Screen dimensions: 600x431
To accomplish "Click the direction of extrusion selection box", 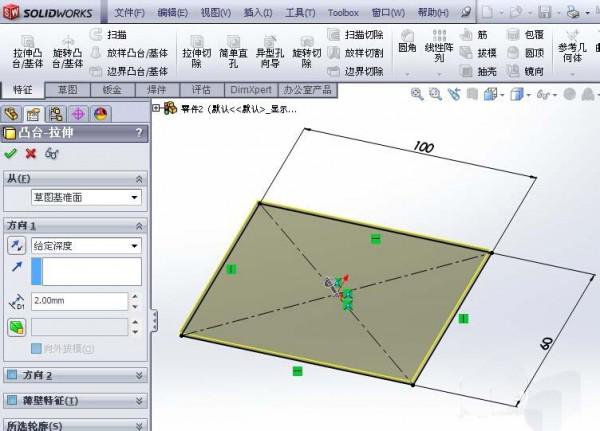I will (86, 271).
